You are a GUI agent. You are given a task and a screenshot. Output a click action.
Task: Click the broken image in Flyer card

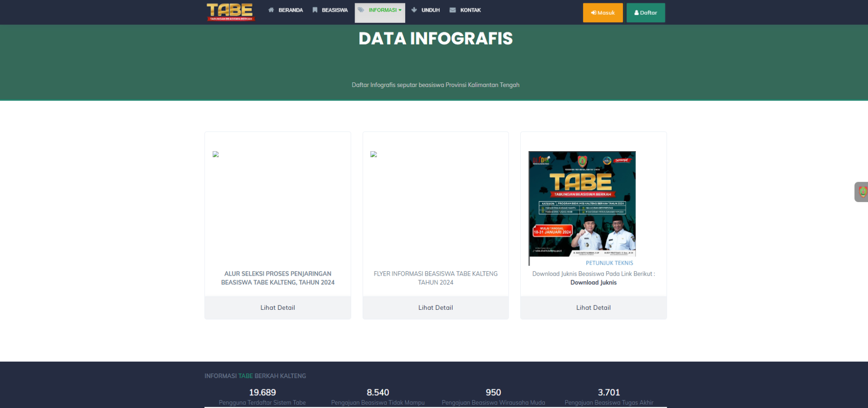pos(373,154)
